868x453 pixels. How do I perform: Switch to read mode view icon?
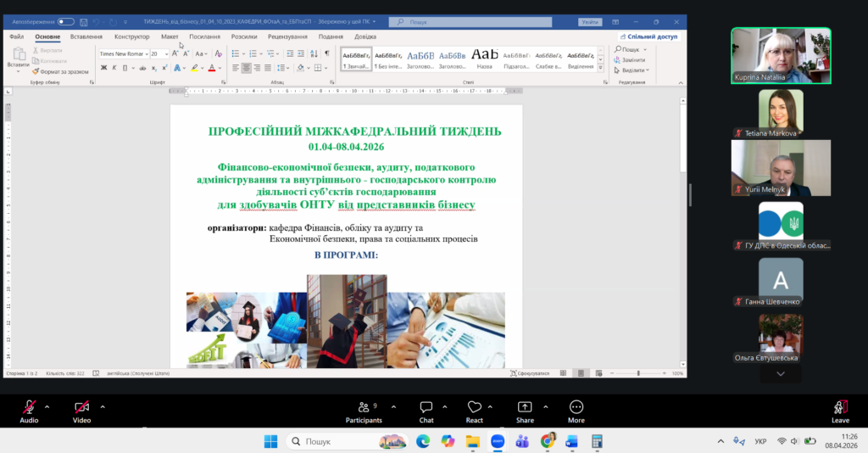[x=563, y=373]
